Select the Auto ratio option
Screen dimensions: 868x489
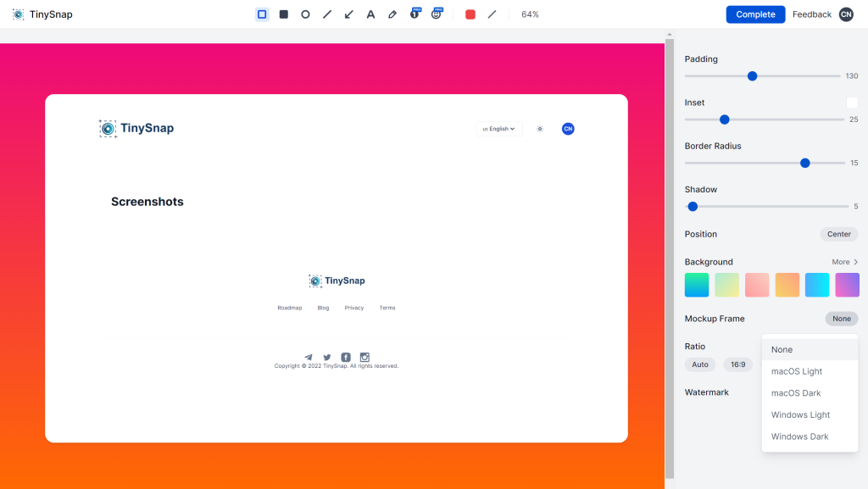pyautogui.click(x=700, y=364)
